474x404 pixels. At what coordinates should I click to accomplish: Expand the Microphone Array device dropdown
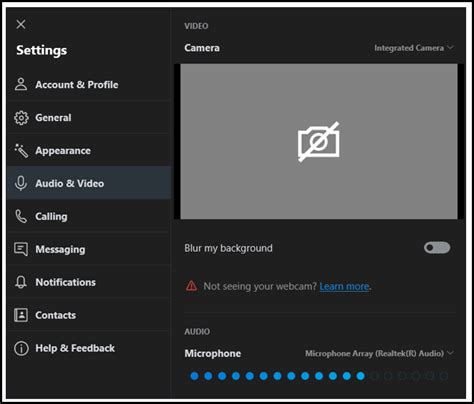(x=379, y=353)
